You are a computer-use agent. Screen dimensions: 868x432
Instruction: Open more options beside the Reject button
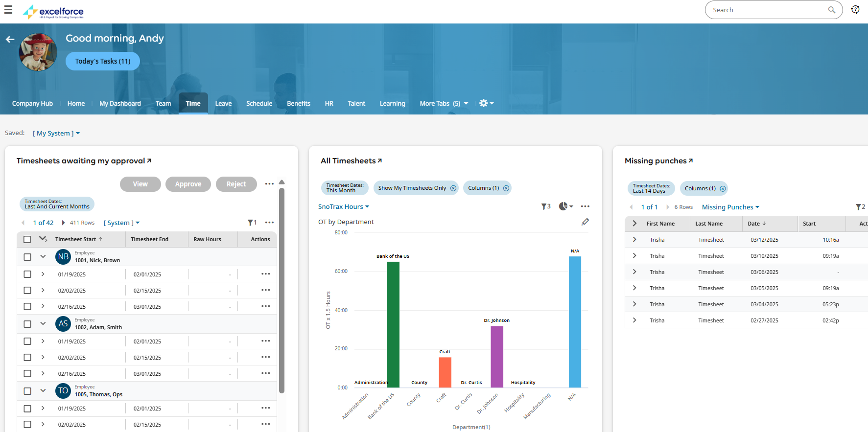click(269, 184)
